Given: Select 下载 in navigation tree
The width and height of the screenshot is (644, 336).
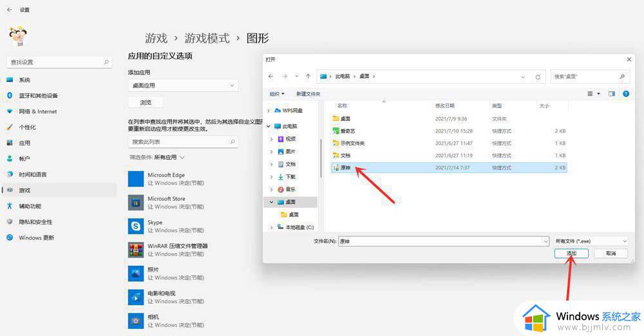Looking at the screenshot, I should [290, 176].
